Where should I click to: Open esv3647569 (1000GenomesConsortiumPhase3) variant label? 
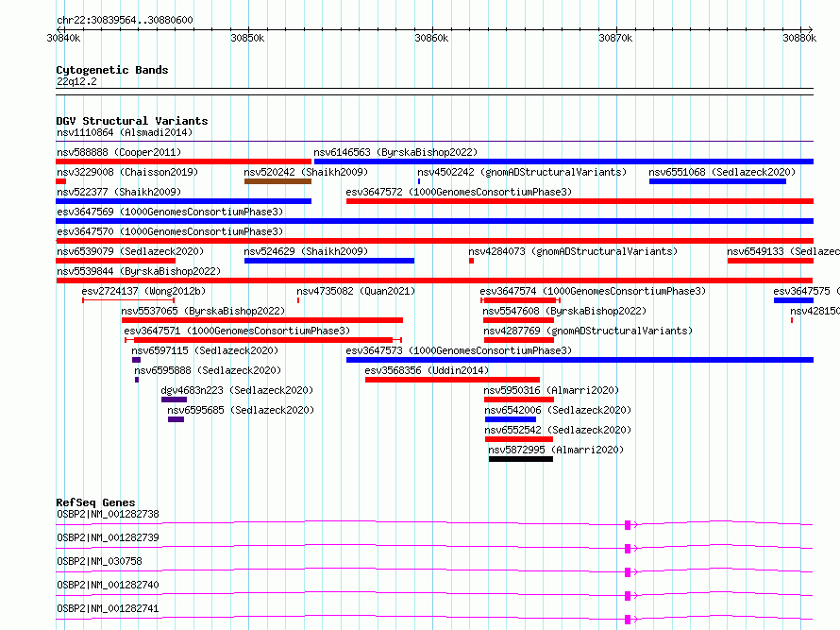point(170,212)
